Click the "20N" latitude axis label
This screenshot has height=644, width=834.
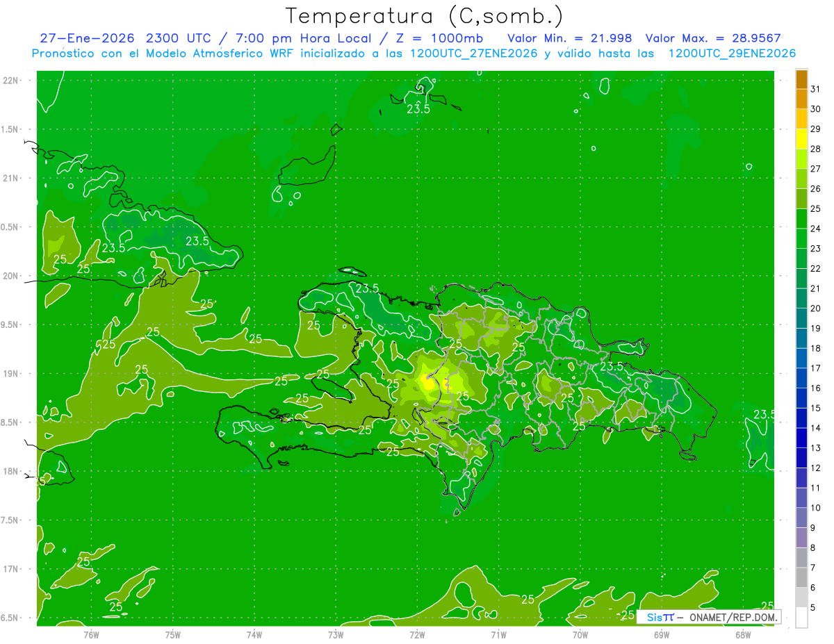(x=10, y=276)
